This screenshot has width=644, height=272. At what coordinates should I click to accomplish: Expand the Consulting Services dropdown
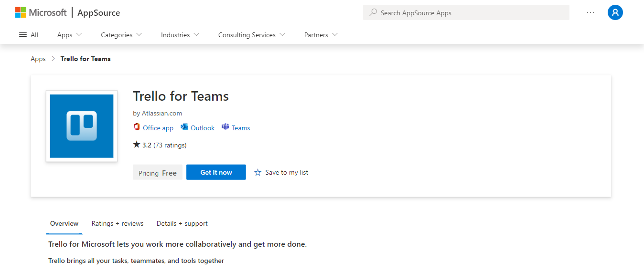pyautogui.click(x=252, y=35)
